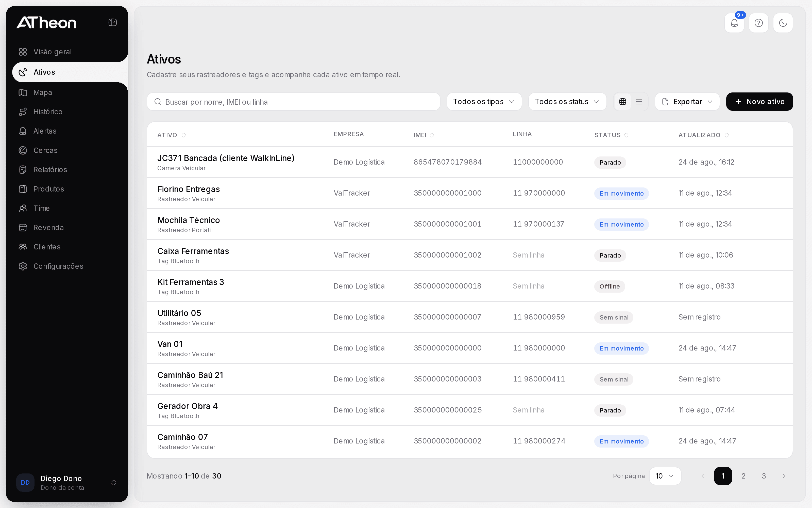Go to page 3

(x=764, y=476)
